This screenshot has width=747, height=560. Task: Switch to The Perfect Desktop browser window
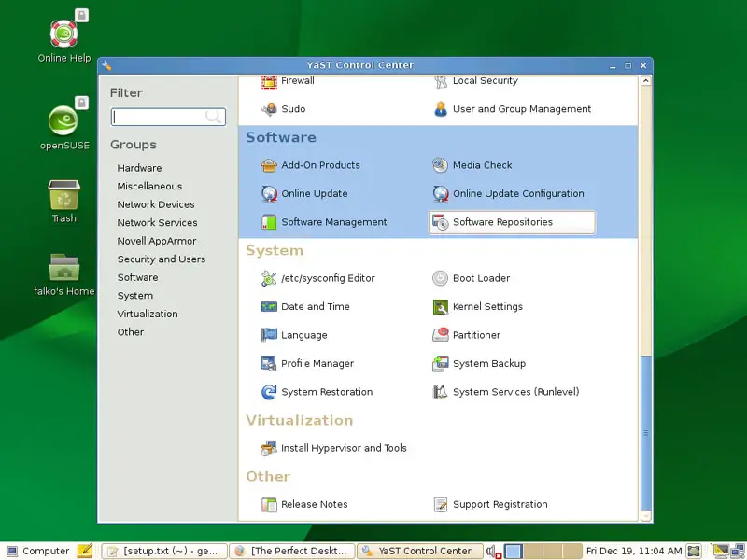(292, 551)
